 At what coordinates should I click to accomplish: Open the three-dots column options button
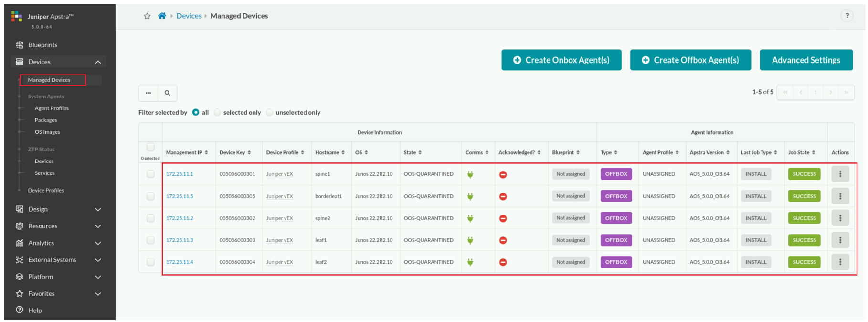[148, 93]
